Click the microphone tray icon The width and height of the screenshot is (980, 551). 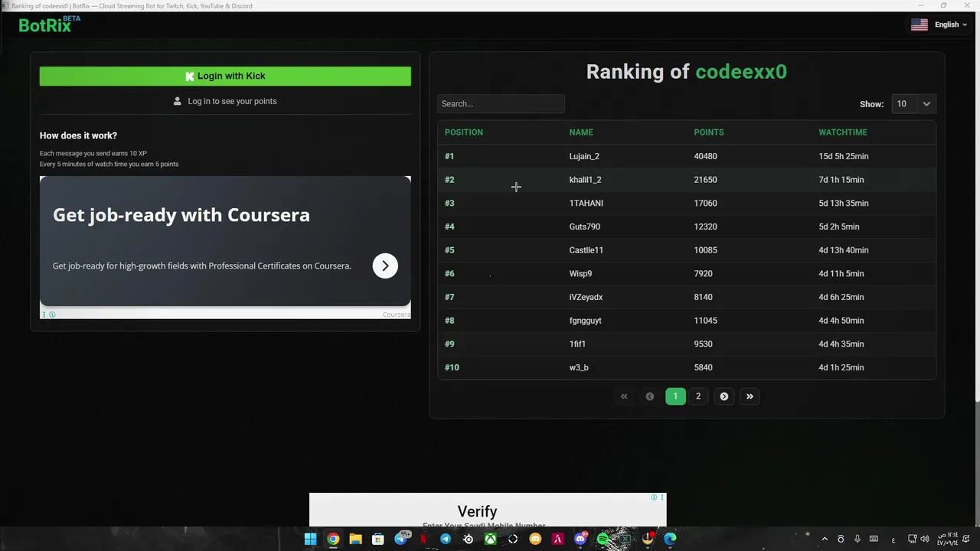pos(857,539)
